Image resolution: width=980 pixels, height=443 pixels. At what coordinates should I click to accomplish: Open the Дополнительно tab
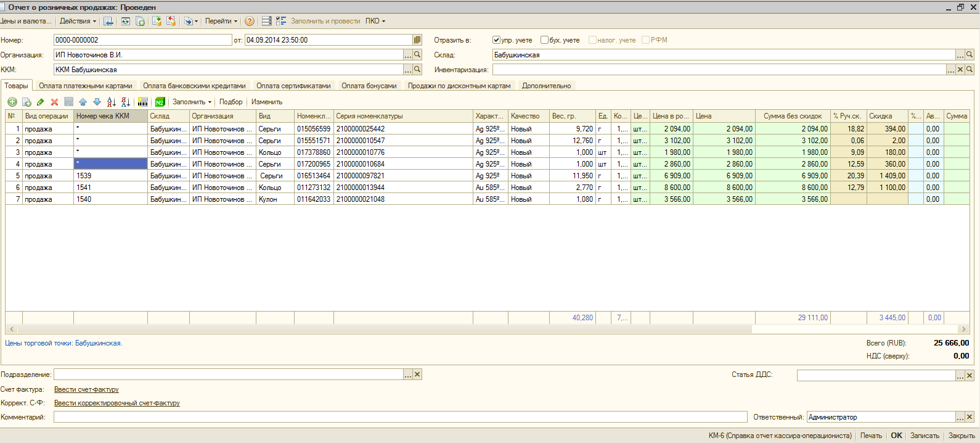[x=546, y=86]
